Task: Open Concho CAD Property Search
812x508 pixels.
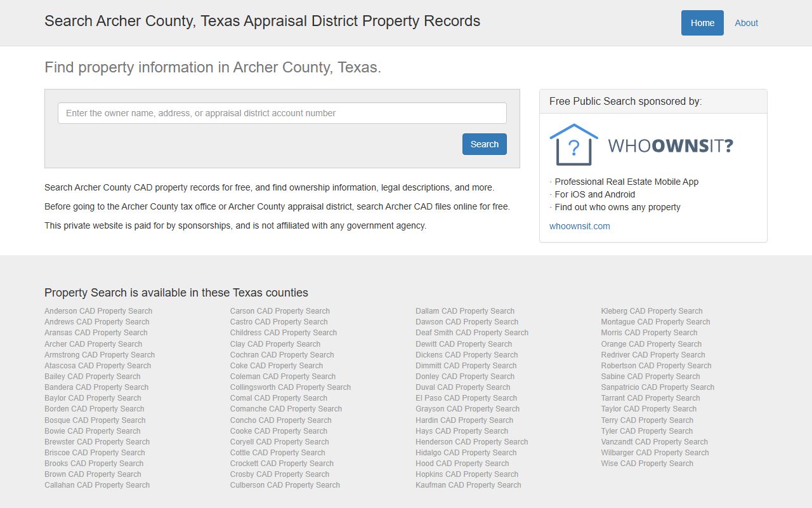Action: [281, 420]
